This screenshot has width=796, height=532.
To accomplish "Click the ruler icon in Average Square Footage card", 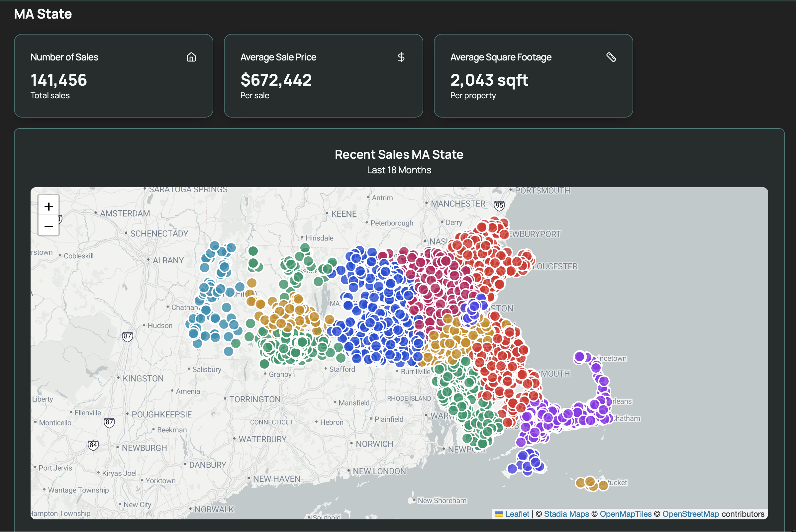I will (x=611, y=57).
